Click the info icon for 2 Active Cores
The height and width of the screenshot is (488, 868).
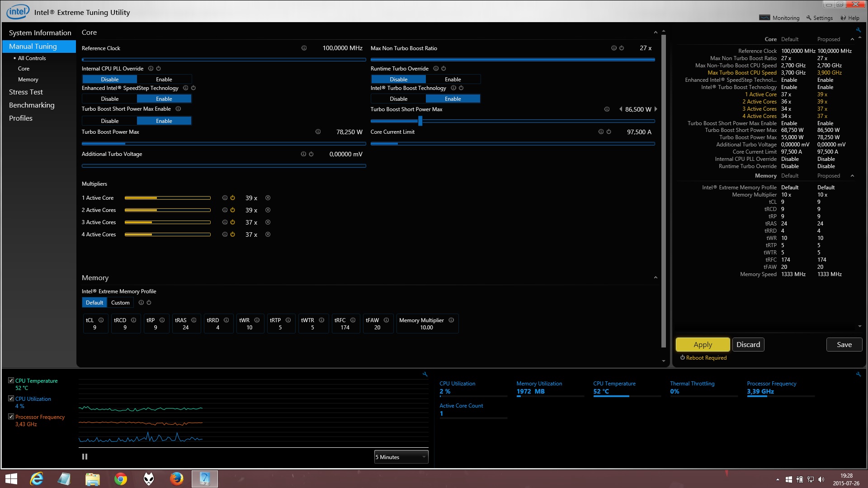[225, 210]
